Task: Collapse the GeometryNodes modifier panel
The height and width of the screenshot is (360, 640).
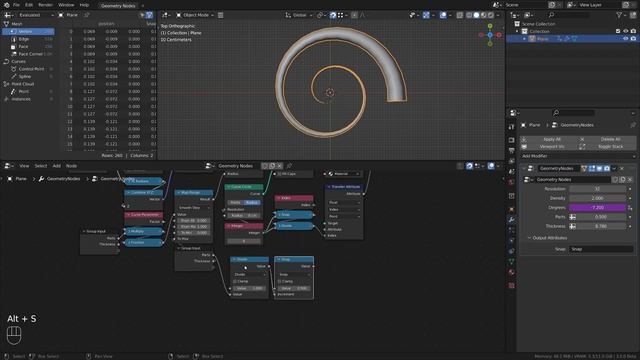Action: [x=524, y=169]
